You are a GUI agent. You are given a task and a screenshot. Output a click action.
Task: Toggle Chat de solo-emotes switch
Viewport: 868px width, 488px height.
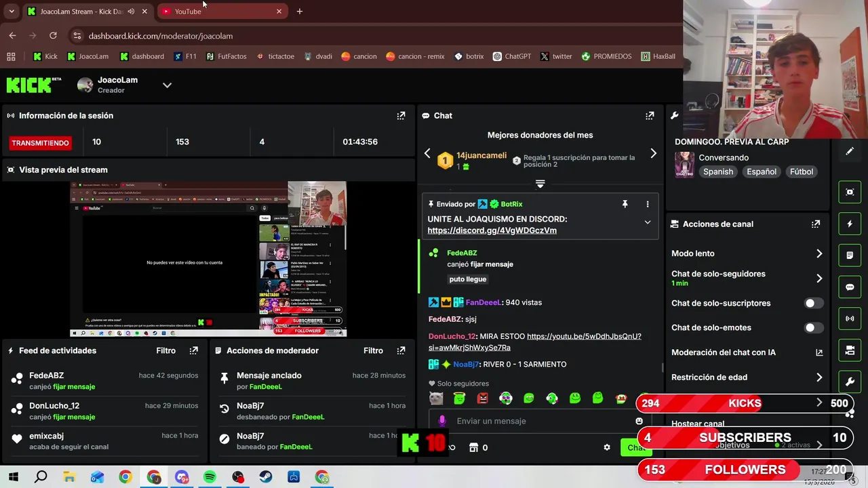(814, 327)
